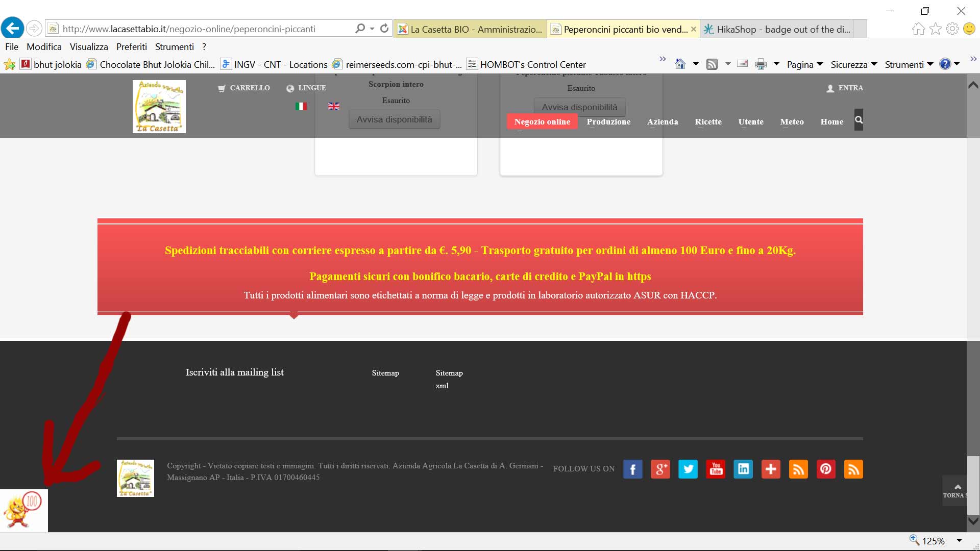The height and width of the screenshot is (551, 980).
Task: Open the Pagina toolbar dropdown
Action: pos(805,64)
